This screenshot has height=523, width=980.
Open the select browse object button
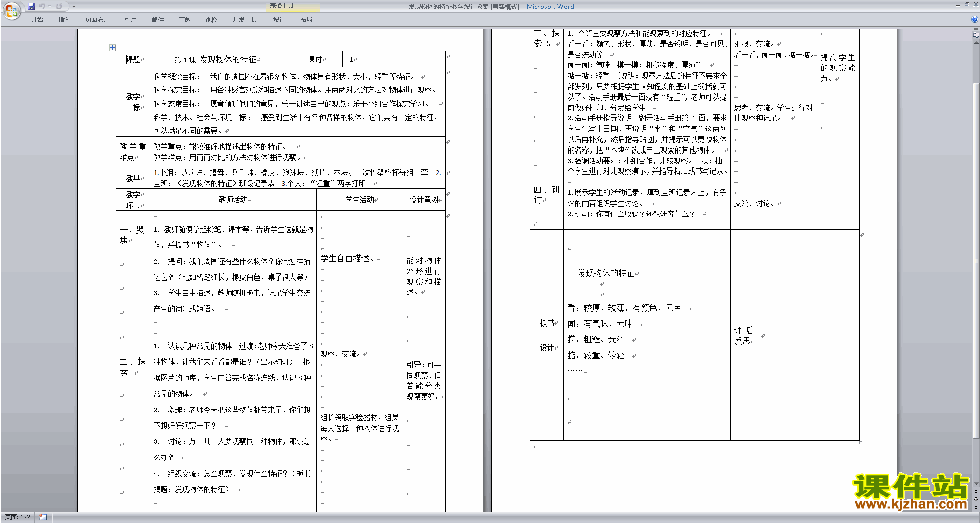tap(976, 499)
